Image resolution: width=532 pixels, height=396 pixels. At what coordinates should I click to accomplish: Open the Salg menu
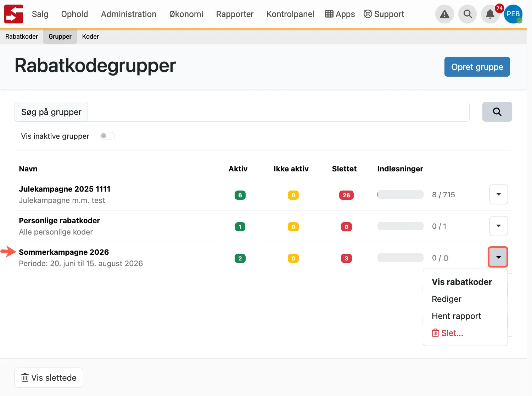(x=40, y=14)
